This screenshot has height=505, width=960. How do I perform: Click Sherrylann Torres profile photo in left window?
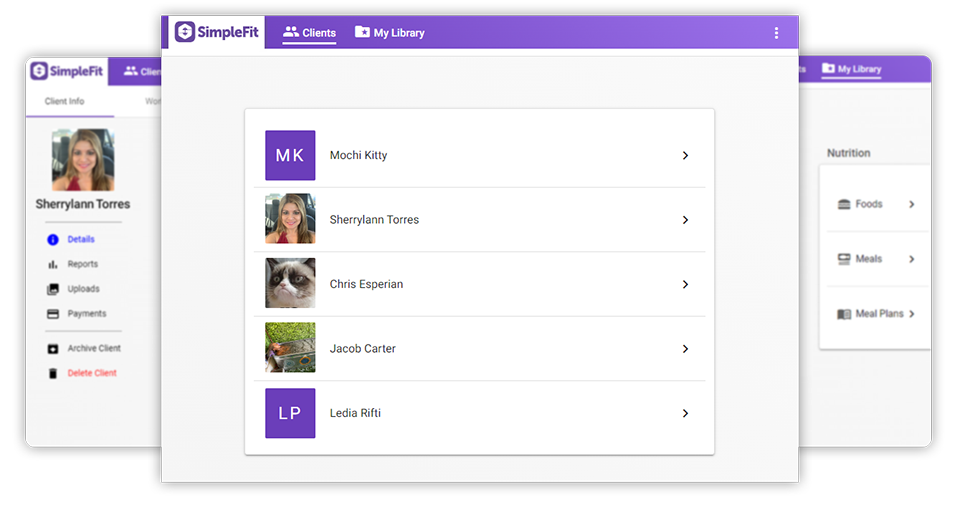[83, 160]
